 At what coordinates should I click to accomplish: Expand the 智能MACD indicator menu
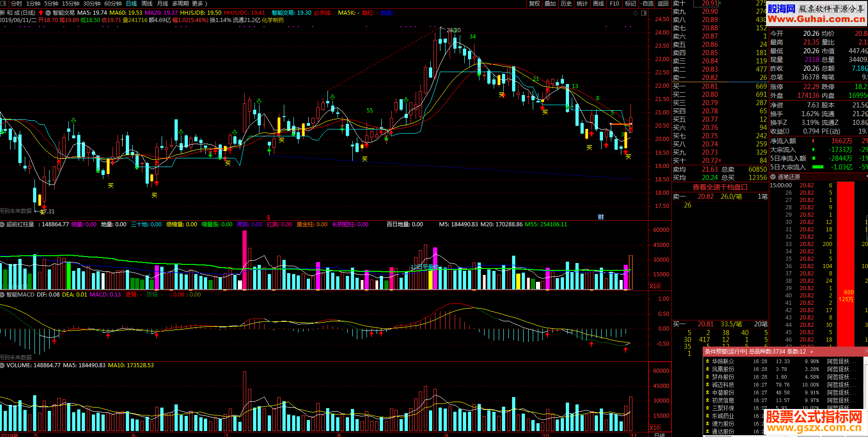click(2, 295)
